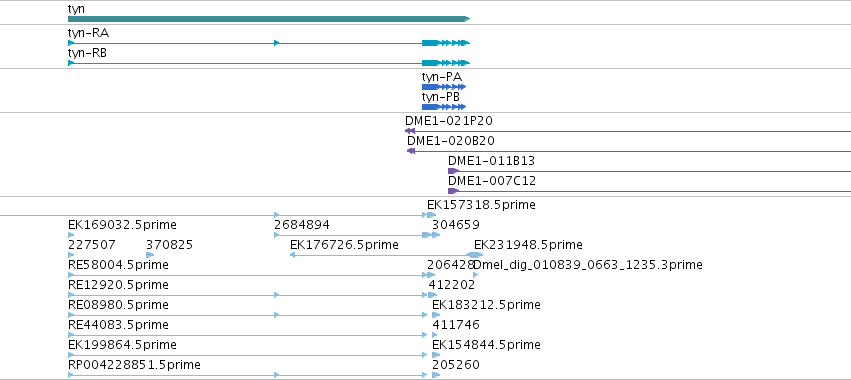851x380 pixels.
Task: Click Dmel_dig_010839_0663_1235.3prime label
Action: click(x=588, y=265)
